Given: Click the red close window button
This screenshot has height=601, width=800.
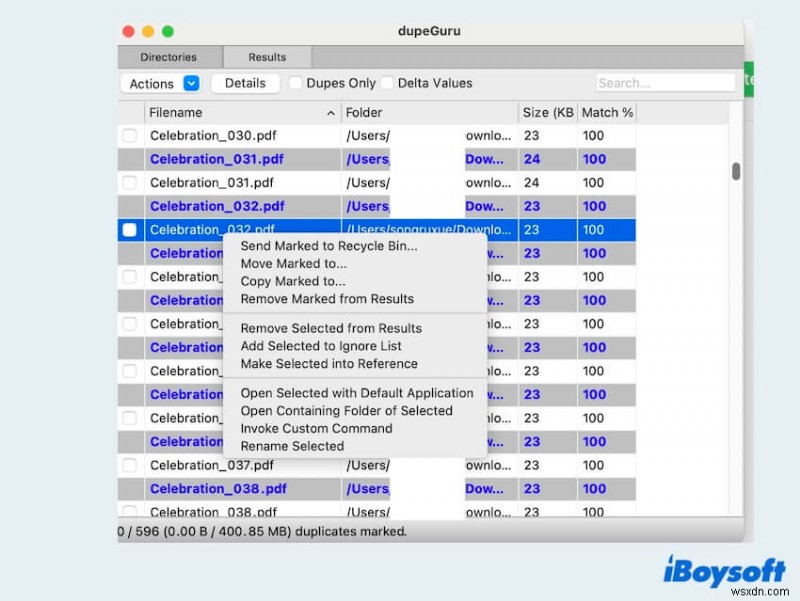Looking at the screenshot, I should click(129, 32).
